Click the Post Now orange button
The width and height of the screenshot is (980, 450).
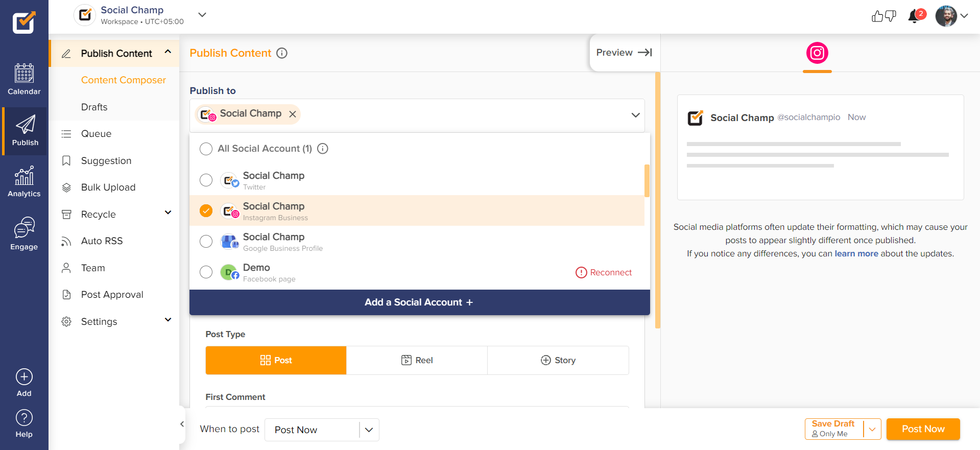tap(923, 429)
